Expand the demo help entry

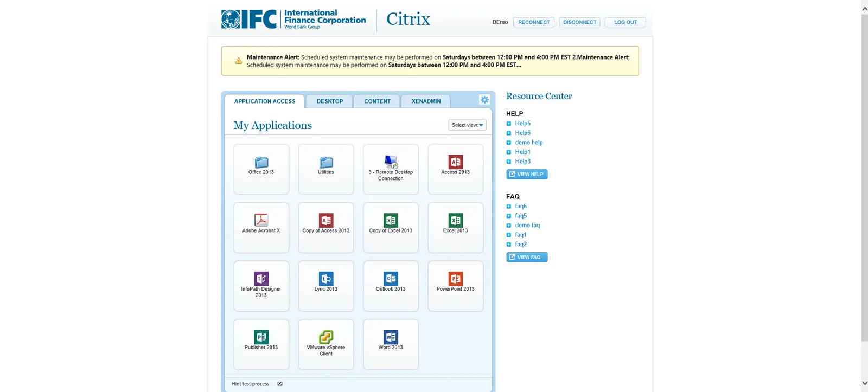(x=509, y=143)
